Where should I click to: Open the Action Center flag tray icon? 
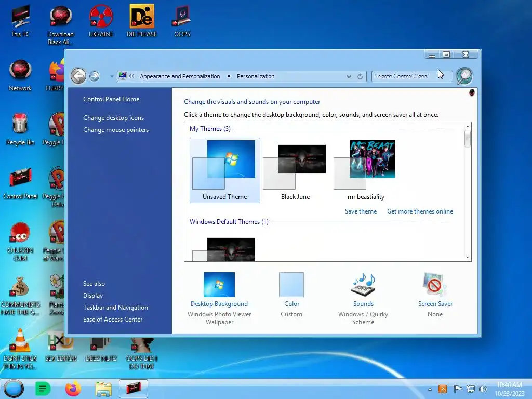[x=458, y=389]
